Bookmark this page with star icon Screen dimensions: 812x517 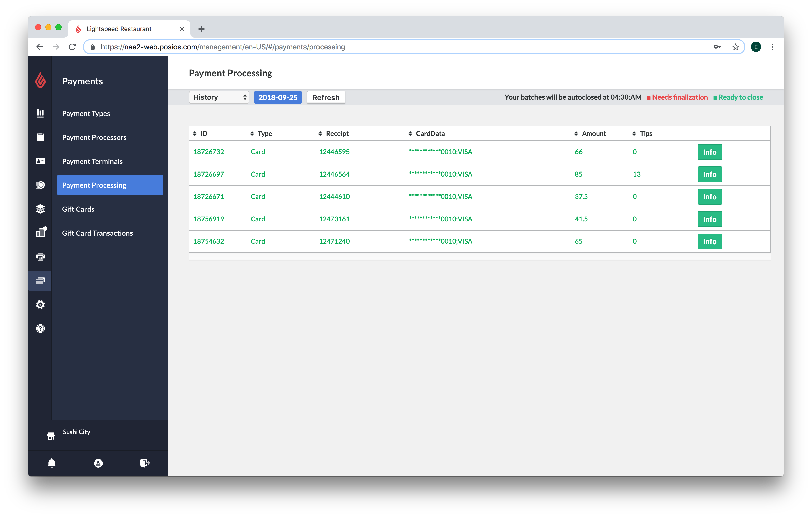tap(735, 47)
